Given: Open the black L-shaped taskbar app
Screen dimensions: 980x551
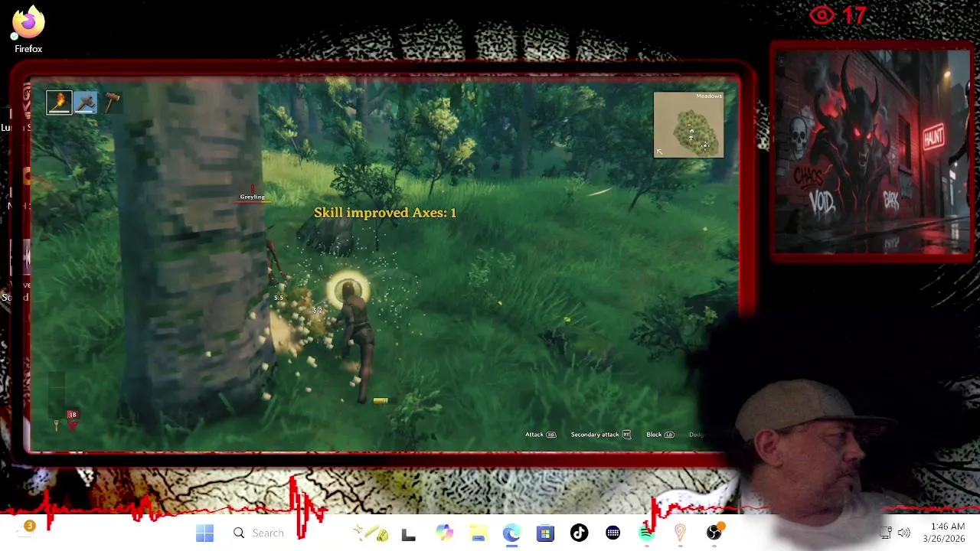Looking at the screenshot, I should pos(408,533).
